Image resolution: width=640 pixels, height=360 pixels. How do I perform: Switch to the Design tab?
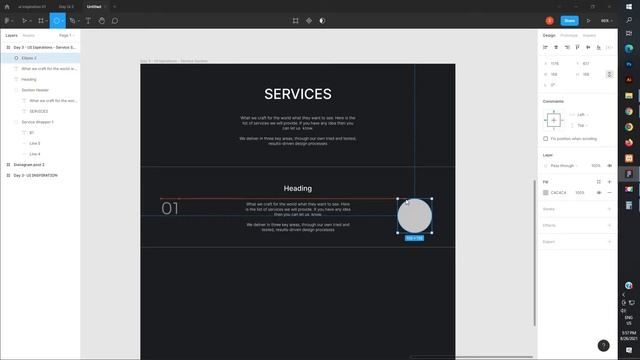pos(549,36)
